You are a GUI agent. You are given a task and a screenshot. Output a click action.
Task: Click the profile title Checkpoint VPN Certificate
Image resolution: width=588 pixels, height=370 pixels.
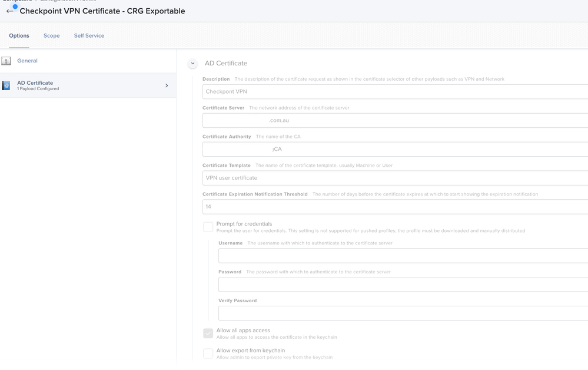tap(102, 11)
